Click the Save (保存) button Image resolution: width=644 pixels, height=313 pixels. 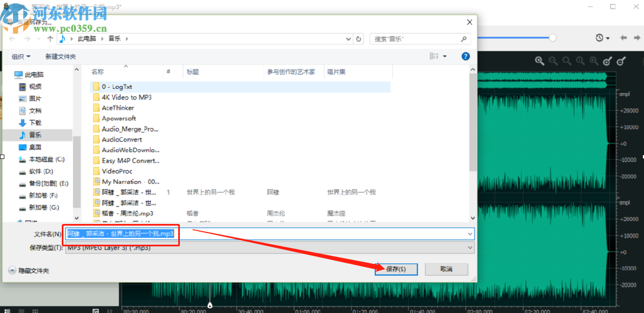[x=396, y=269]
